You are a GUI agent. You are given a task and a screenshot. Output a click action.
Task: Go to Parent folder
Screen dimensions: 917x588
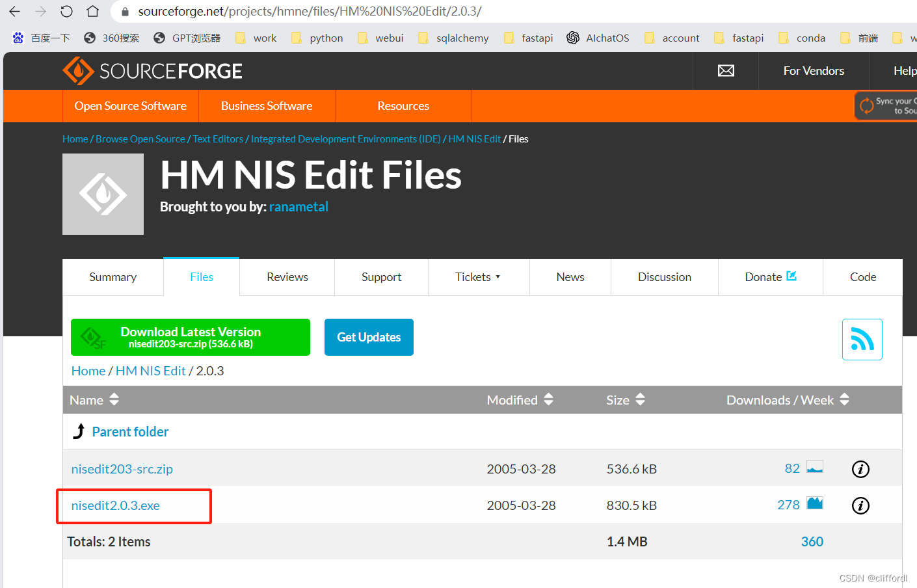point(130,432)
